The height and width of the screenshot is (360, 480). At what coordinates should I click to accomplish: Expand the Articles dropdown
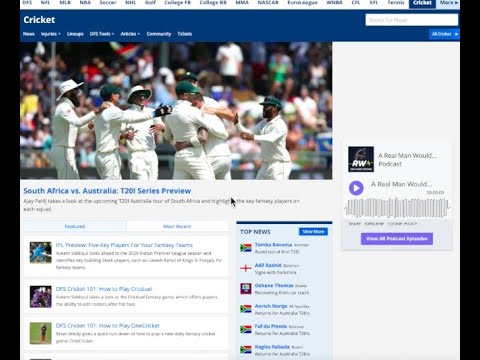point(130,34)
